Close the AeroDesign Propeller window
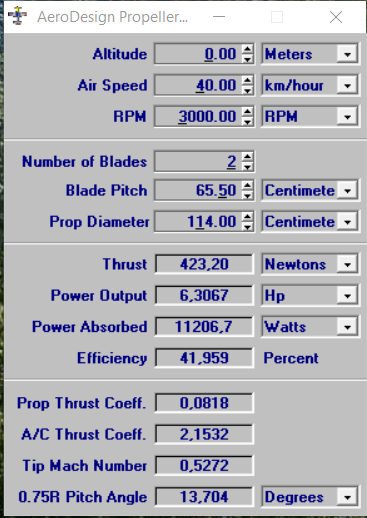367x518 pixels. pyautogui.click(x=336, y=17)
